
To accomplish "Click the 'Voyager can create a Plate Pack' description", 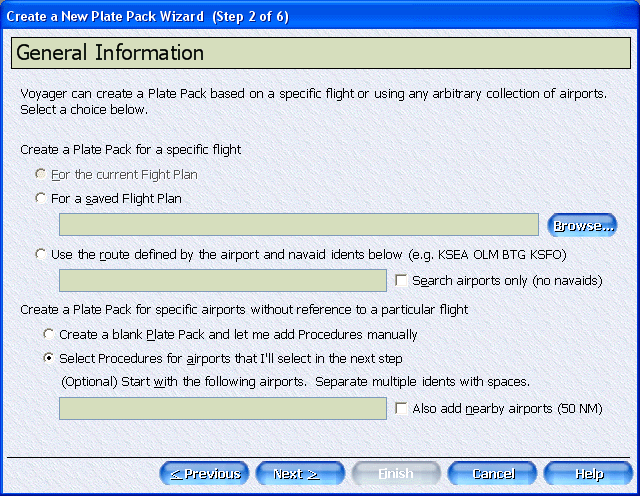I will (x=313, y=102).
